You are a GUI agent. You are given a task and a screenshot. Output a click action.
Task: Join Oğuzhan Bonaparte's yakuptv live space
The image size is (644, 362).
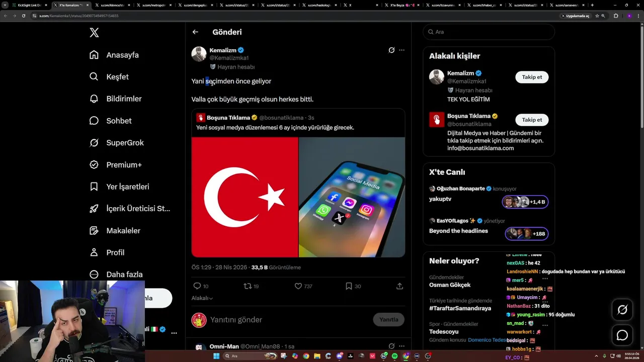tap(525, 202)
